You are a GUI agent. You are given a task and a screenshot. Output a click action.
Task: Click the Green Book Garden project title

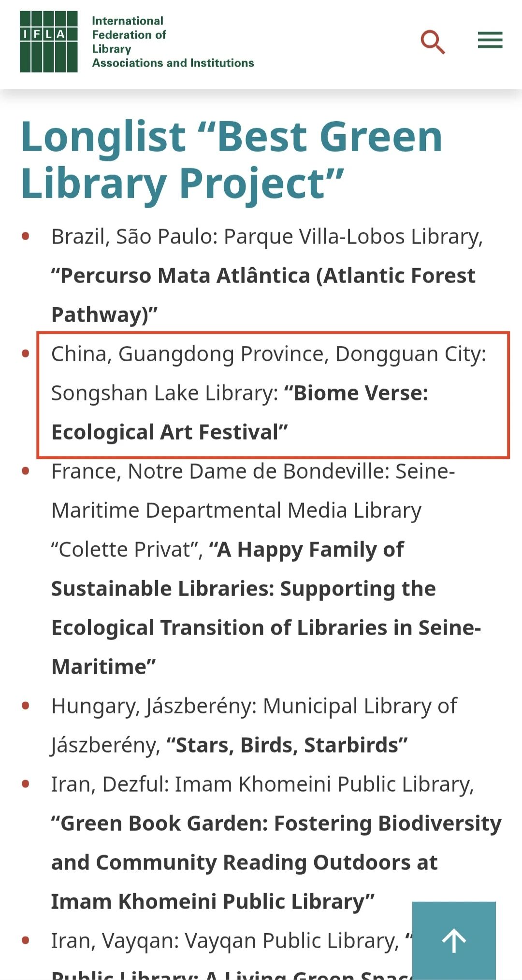[x=276, y=862]
